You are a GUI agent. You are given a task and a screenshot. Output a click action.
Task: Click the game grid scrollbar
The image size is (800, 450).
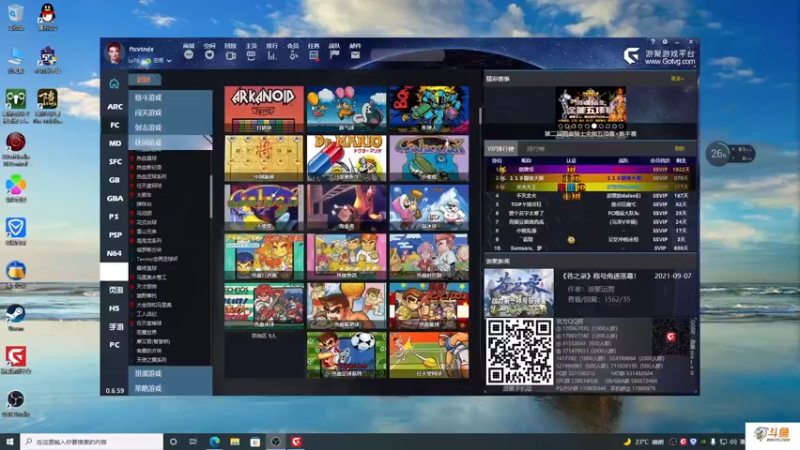pos(480,116)
